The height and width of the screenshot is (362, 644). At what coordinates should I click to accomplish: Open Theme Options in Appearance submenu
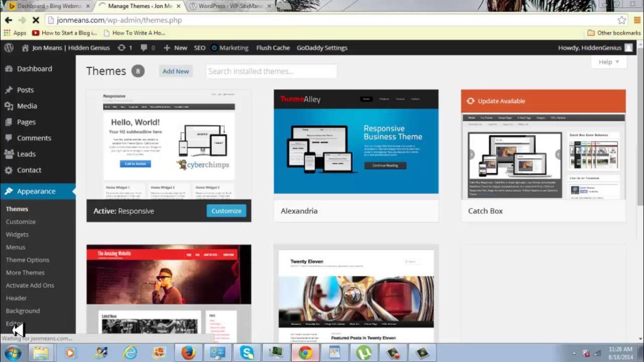point(28,260)
